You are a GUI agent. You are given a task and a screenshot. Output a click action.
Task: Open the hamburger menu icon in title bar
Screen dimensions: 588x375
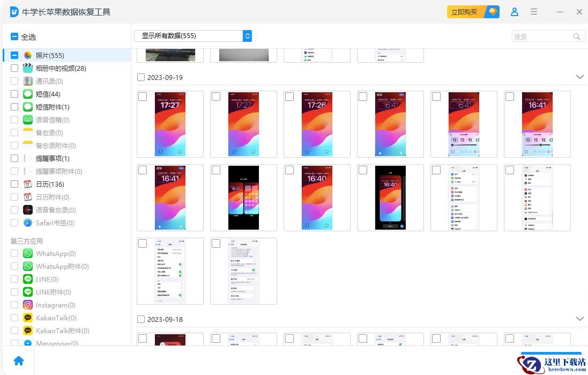(534, 12)
